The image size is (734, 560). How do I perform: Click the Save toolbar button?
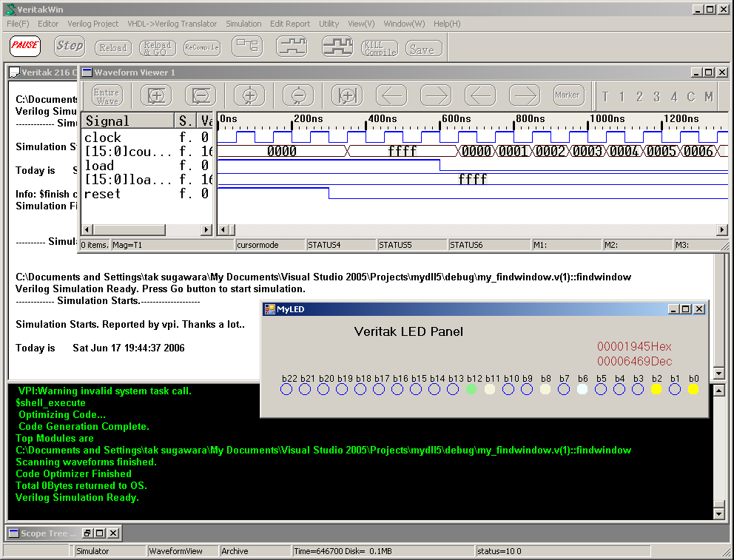tap(424, 48)
